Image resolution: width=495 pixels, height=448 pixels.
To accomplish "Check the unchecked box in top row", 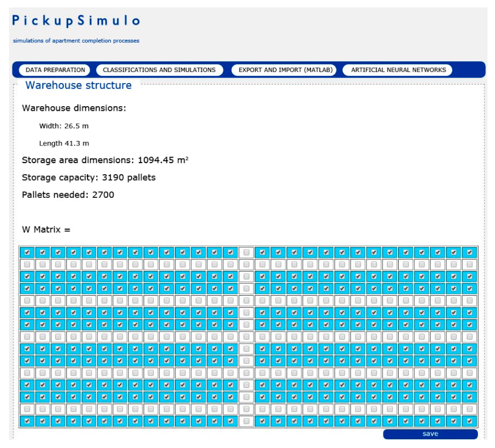I will (246, 252).
